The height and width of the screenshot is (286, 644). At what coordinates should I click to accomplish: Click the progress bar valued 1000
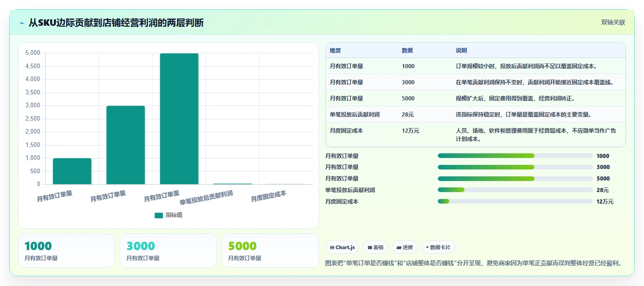point(515,156)
